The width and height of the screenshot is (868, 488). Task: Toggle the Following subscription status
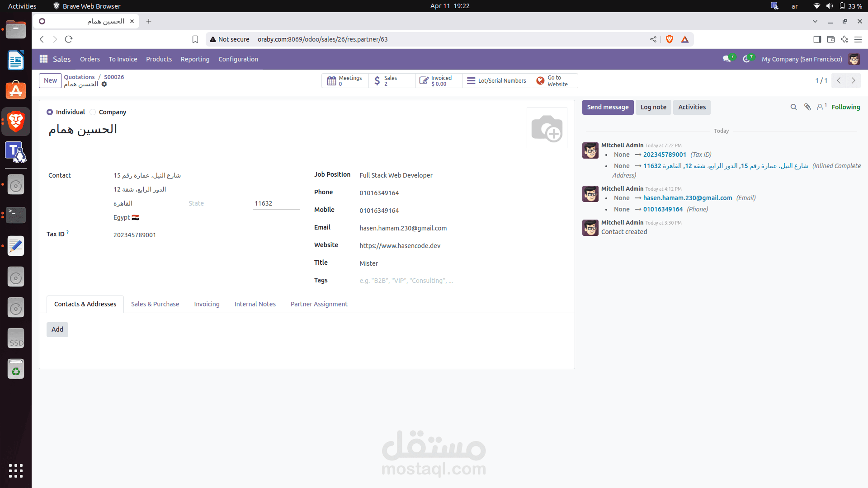point(845,107)
